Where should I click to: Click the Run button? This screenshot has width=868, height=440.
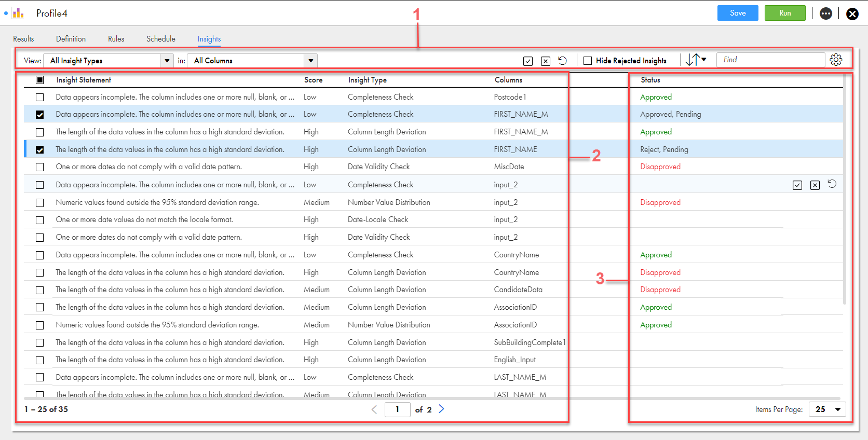(x=785, y=13)
